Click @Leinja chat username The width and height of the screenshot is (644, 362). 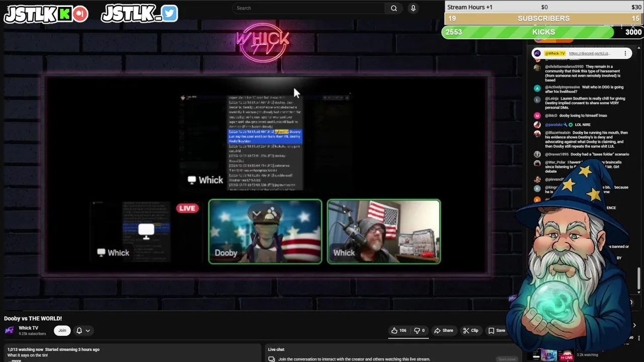[552, 99]
